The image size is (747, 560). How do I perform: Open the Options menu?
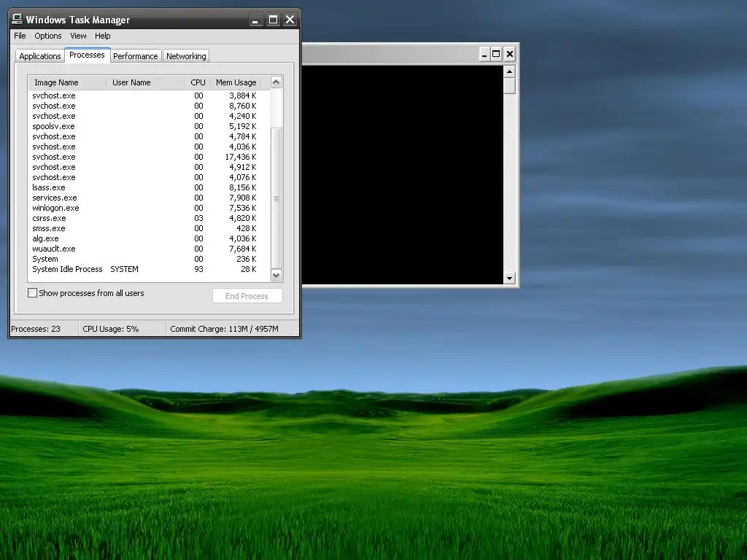tap(47, 36)
